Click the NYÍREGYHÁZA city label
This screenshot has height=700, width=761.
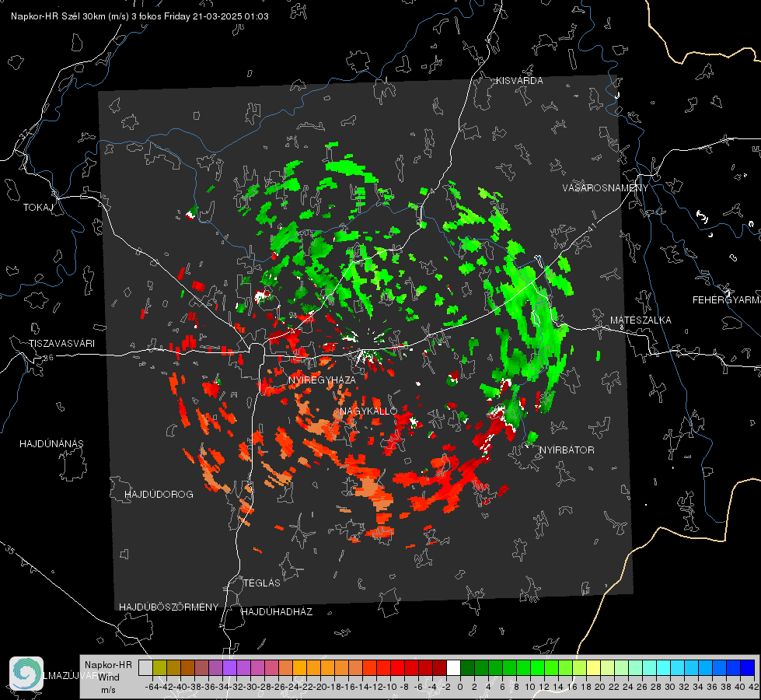point(322,380)
